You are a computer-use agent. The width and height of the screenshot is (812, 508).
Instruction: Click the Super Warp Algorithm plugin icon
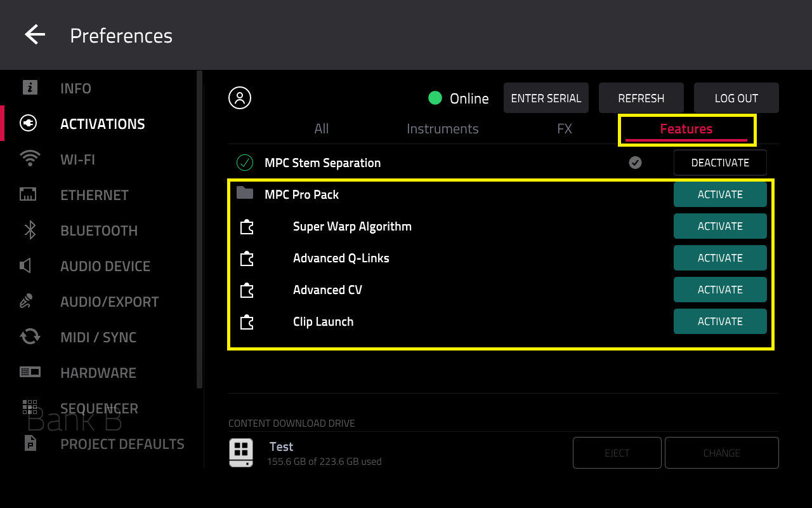pyautogui.click(x=247, y=227)
